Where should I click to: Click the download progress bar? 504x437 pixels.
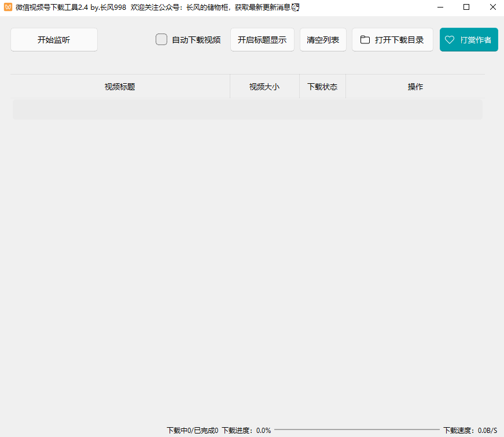(357, 429)
